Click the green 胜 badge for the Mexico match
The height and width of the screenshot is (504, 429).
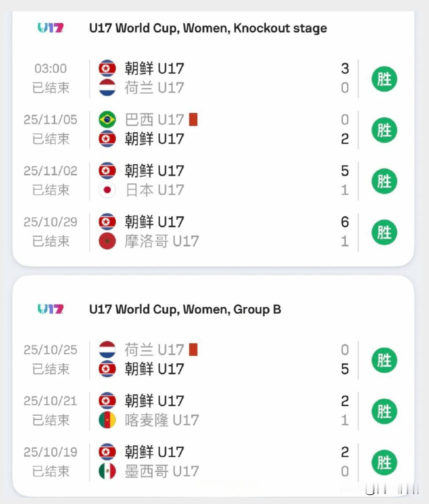pos(384,462)
